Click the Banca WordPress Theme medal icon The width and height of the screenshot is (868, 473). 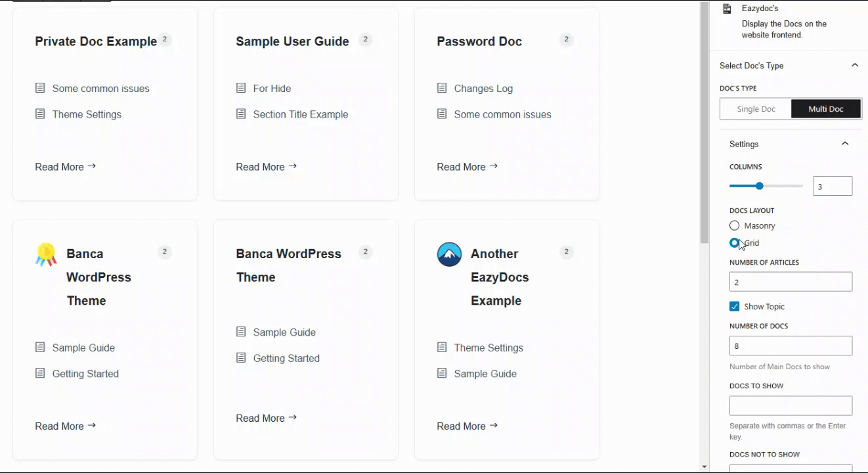46,255
